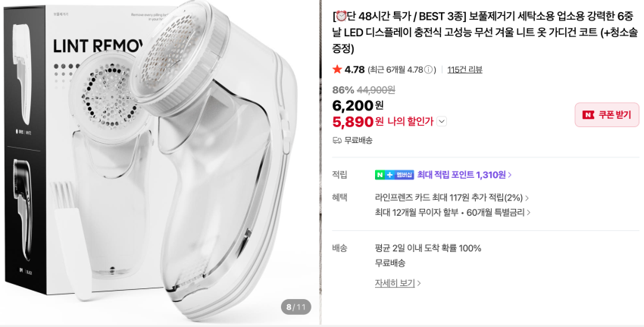Image resolution: width=644 pixels, height=327 pixels.
Task: Expand 라인프렌즈 카드 추가 적립 benefit
Action: 452,198
